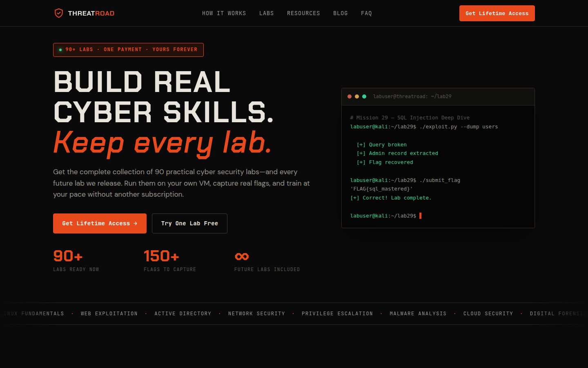Click the Future Labs Included label
588x368 pixels.
click(267, 269)
